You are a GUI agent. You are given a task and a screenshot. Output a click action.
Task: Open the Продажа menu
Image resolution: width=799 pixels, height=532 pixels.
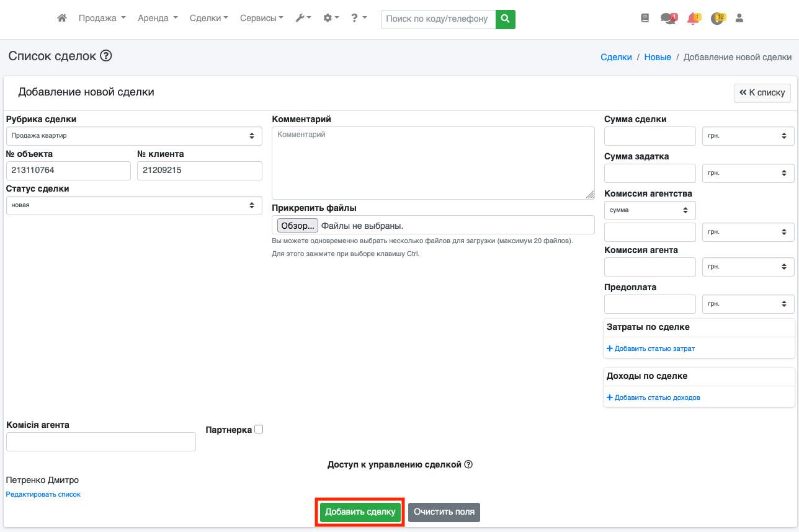coord(102,19)
